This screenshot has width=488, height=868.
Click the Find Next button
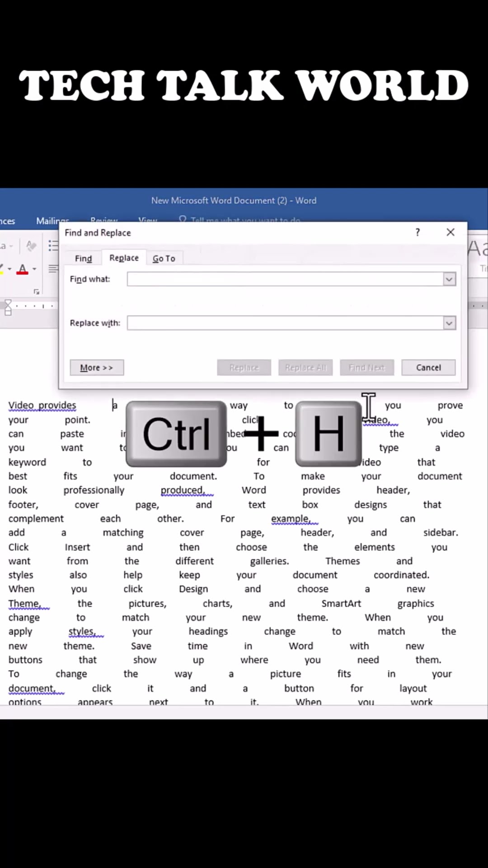click(367, 368)
